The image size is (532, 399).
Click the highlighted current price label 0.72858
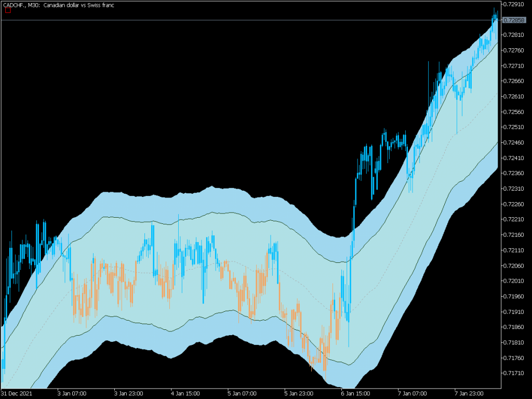tap(515, 19)
